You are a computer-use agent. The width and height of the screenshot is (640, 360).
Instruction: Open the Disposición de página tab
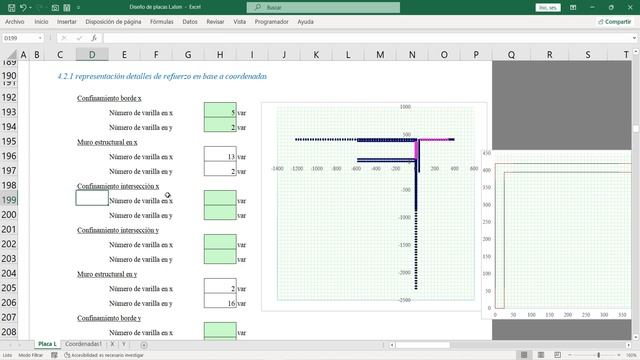point(113,22)
